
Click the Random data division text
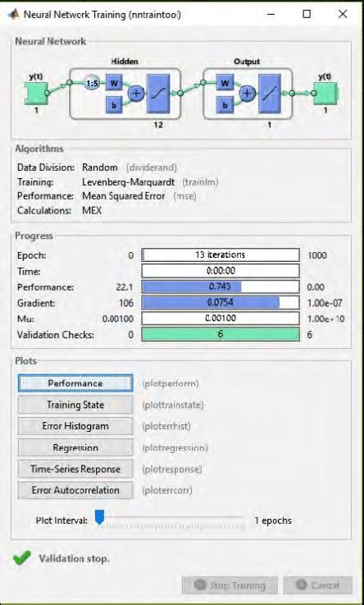click(100, 167)
